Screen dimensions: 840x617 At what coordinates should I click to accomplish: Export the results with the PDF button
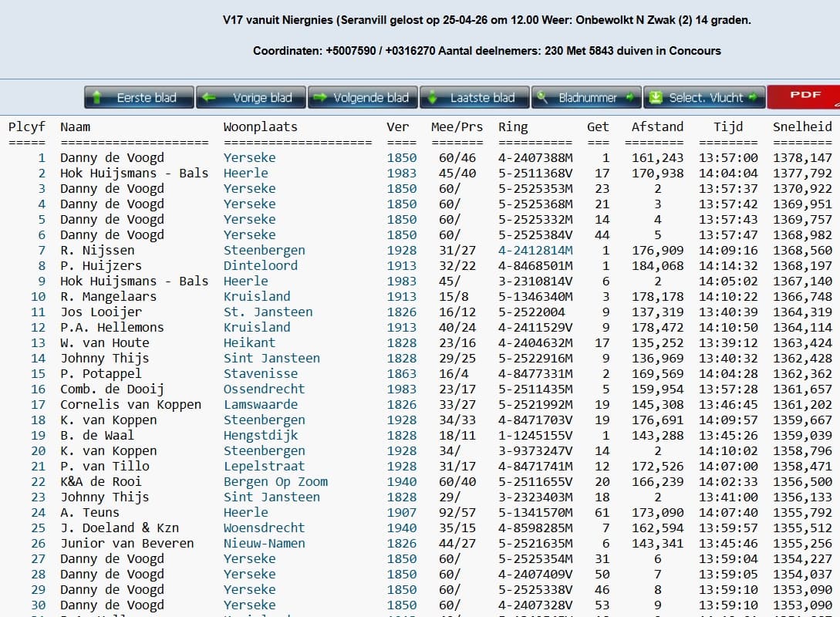coord(804,96)
